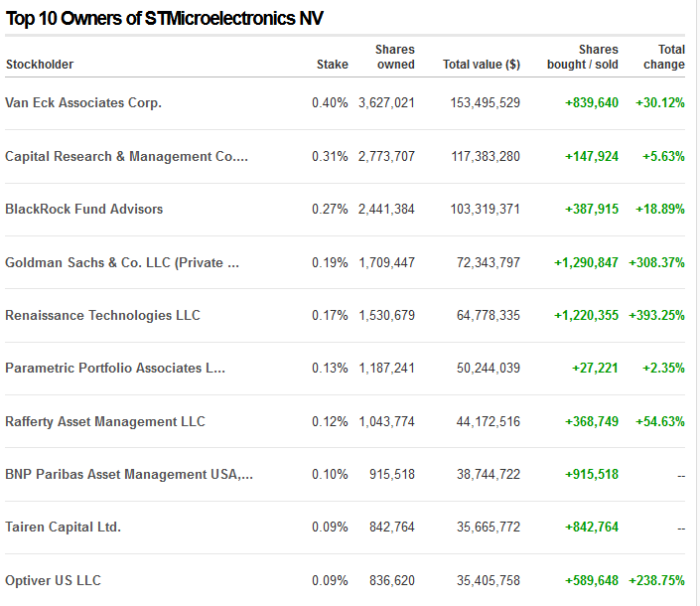Open Renaissance Technologies LLC stockholder link
This screenshot has width=700, height=606.
point(102,315)
